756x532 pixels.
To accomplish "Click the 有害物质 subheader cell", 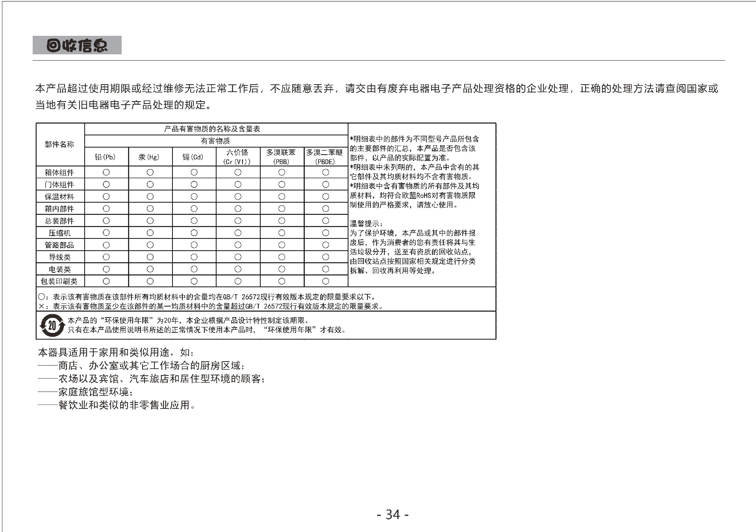I will (x=215, y=141).
